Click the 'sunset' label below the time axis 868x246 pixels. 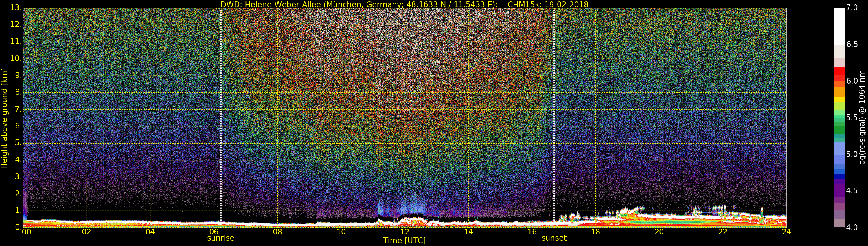(x=554, y=238)
